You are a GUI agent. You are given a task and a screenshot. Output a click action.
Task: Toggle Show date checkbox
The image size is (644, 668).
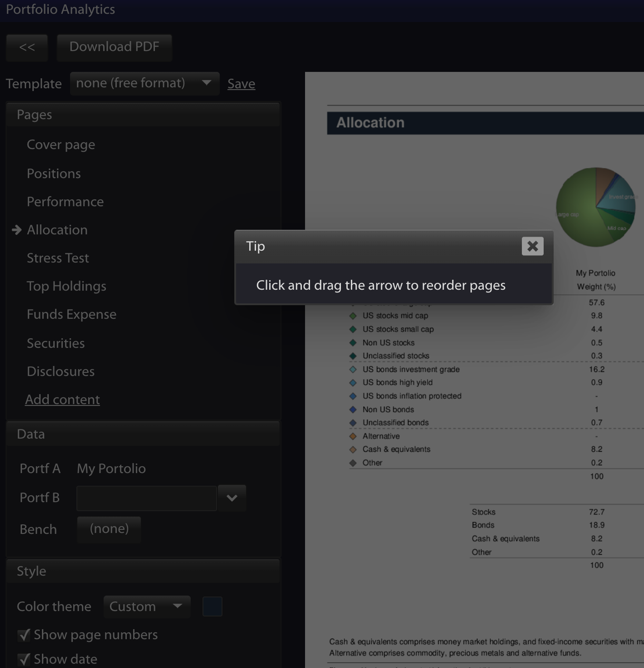(24, 660)
